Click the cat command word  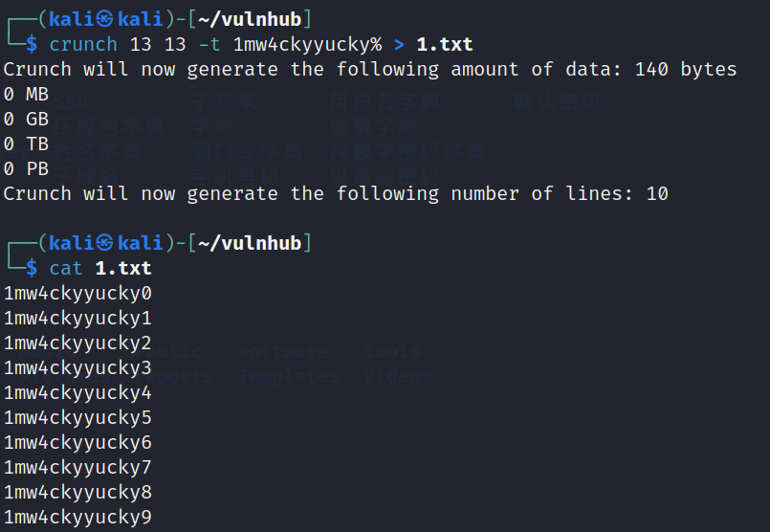tap(66, 268)
